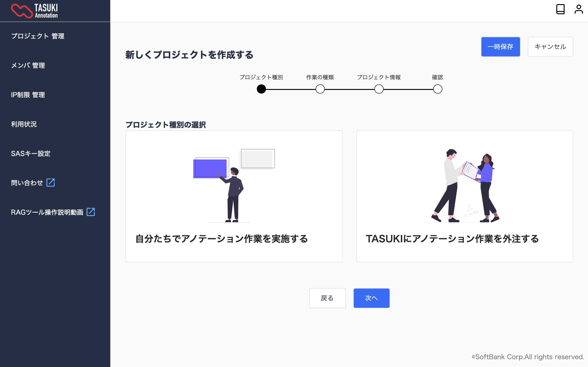The height and width of the screenshot is (367, 588).
Task: Jump to the プロジェクト情報 step circle
Action: point(379,89)
